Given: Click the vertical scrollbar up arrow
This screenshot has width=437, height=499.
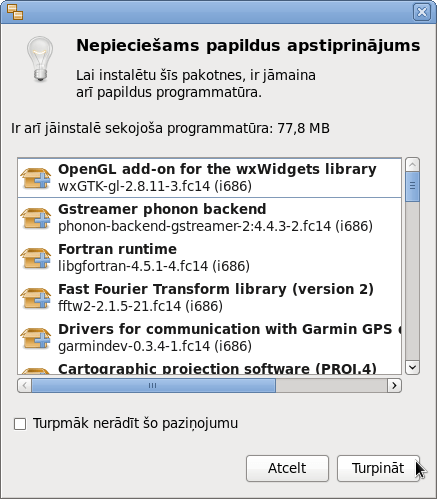Looking at the screenshot, I should coord(412,165).
